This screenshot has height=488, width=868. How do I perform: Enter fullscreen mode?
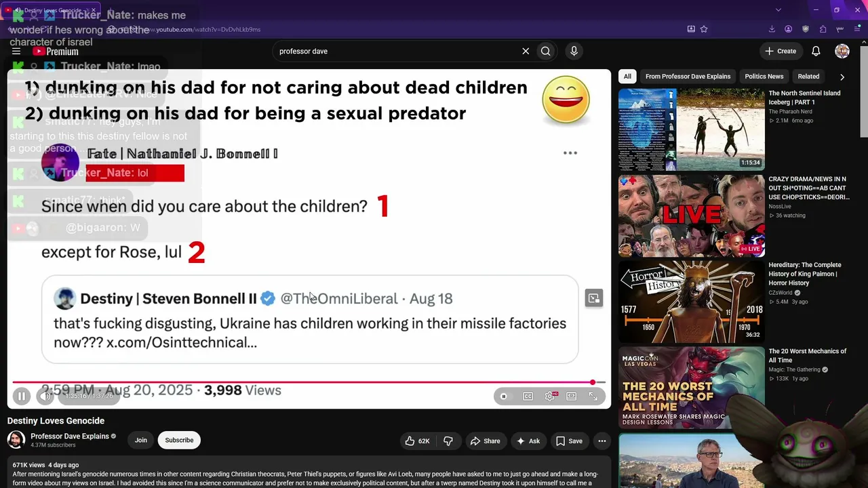[x=593, y=396]
